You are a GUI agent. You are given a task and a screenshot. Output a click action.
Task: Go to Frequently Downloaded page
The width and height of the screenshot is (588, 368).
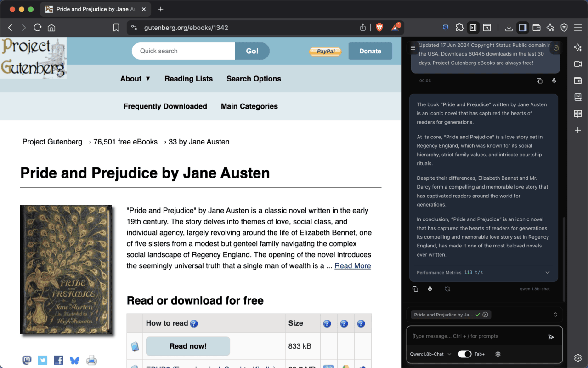pyautogui.click(x=165, y=106)
